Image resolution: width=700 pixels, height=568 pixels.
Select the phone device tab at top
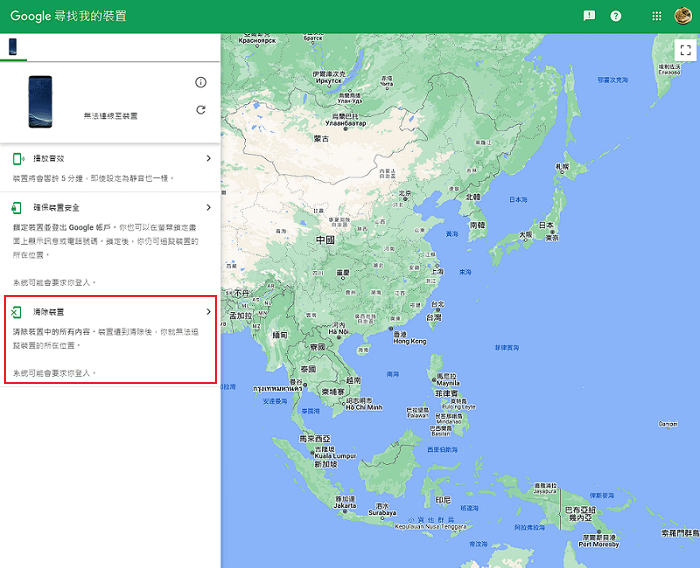click(x=13, y=46)
